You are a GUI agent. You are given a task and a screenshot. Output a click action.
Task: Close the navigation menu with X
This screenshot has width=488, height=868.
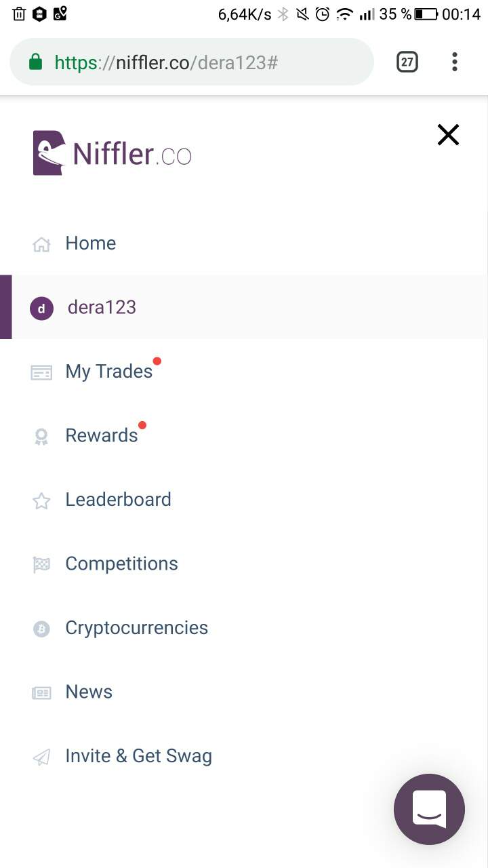(x=448, y=135)
